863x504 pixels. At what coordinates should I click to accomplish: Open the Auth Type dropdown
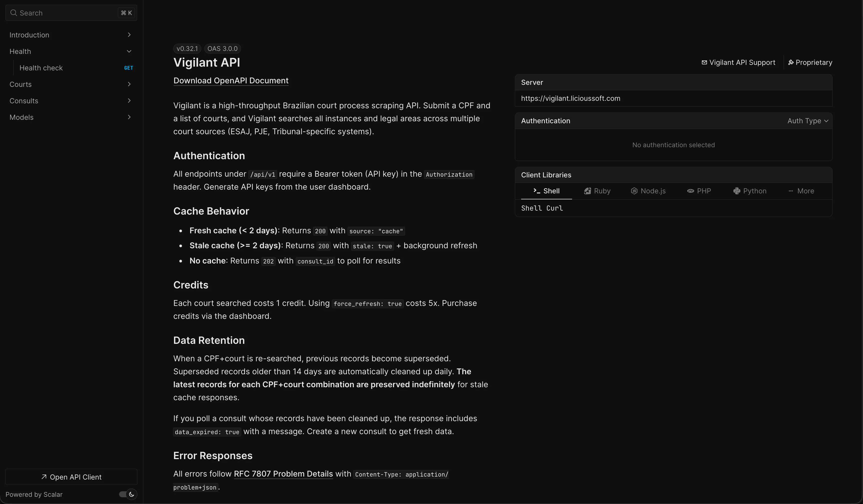pos(808,121)
